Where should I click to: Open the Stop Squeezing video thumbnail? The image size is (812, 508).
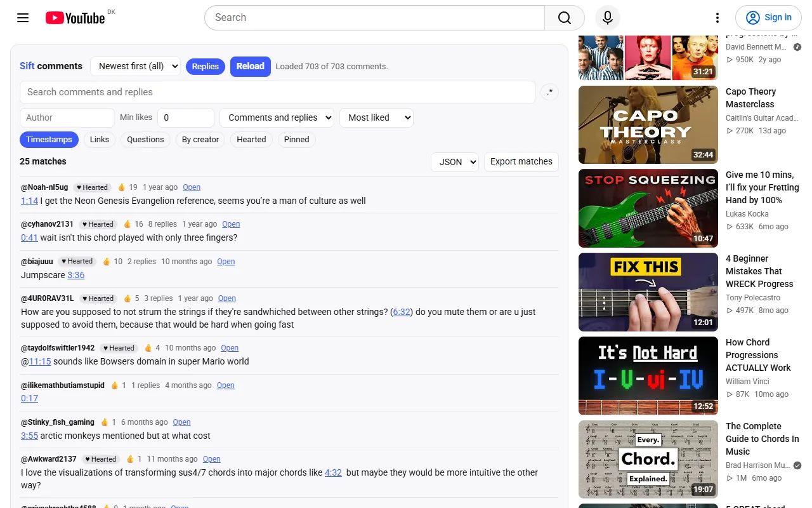(x=648, y=208)
